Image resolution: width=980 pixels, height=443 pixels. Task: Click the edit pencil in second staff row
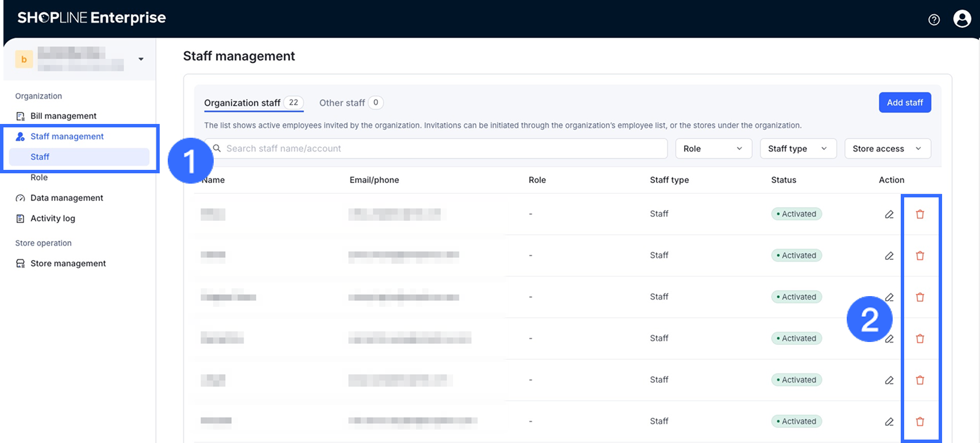pos(889,255)
